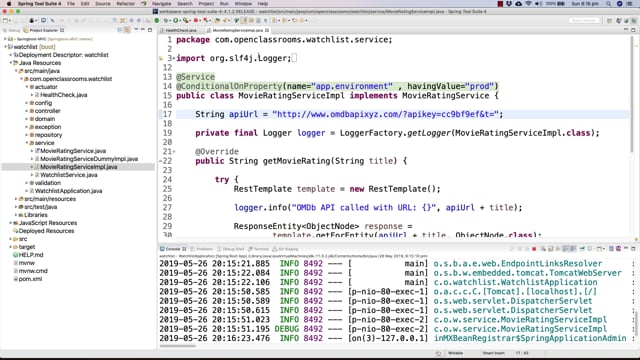Open macOS Spotlight search icon
The image size is (640, 360).
click(609, 4)
